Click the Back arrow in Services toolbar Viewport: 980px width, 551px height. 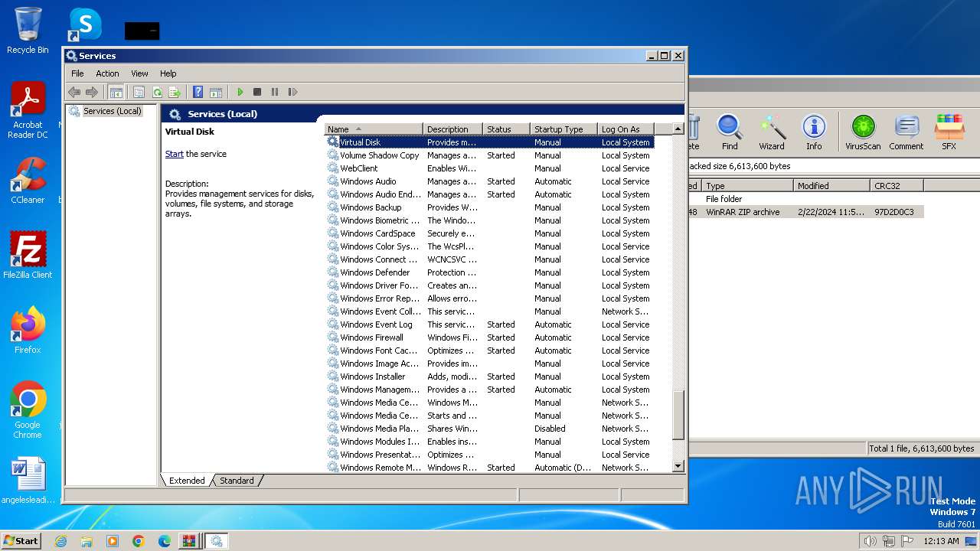(74, 92)
